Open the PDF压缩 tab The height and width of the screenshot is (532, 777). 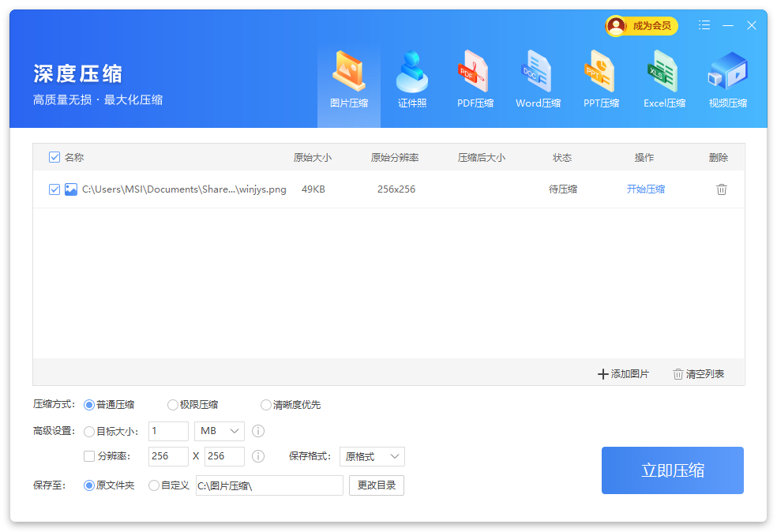click(475, 81)
